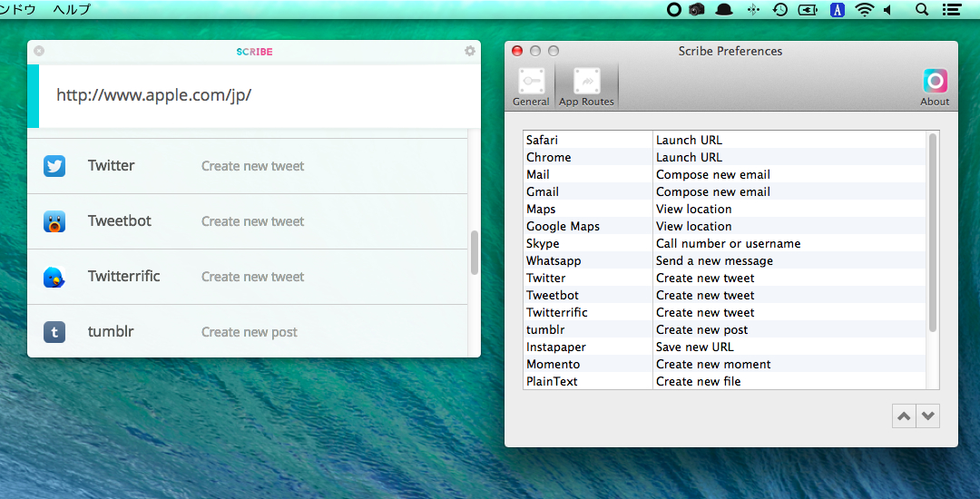Select the PlainText row in App Routes
Screen dimensions: 980x499
tap(724, 381)
